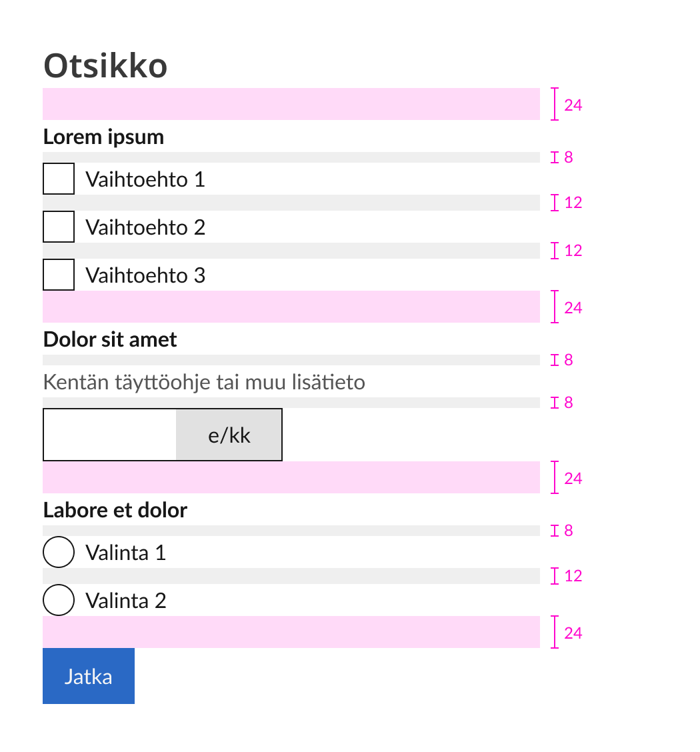Click the pink spacing bar above Jatka

291,632
